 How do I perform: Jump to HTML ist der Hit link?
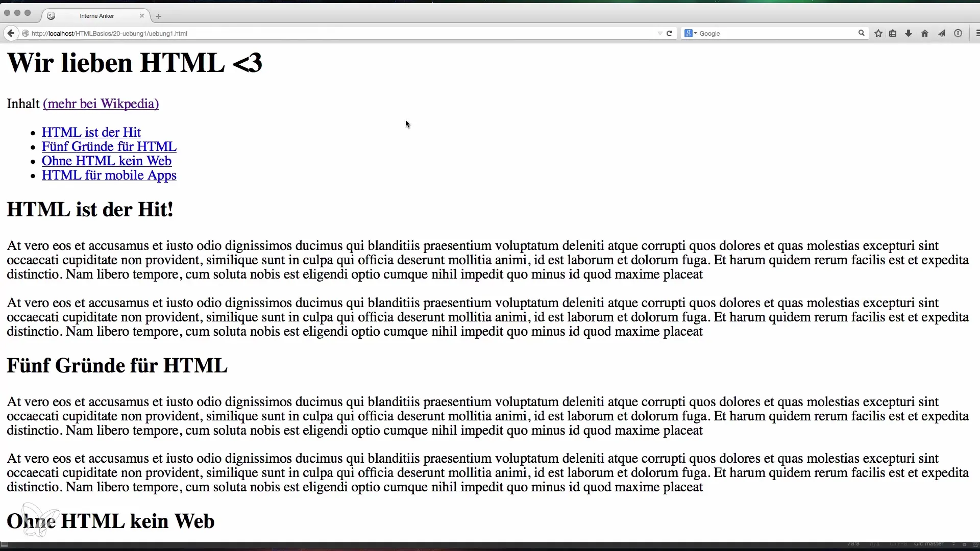click(x=91, y=132)
